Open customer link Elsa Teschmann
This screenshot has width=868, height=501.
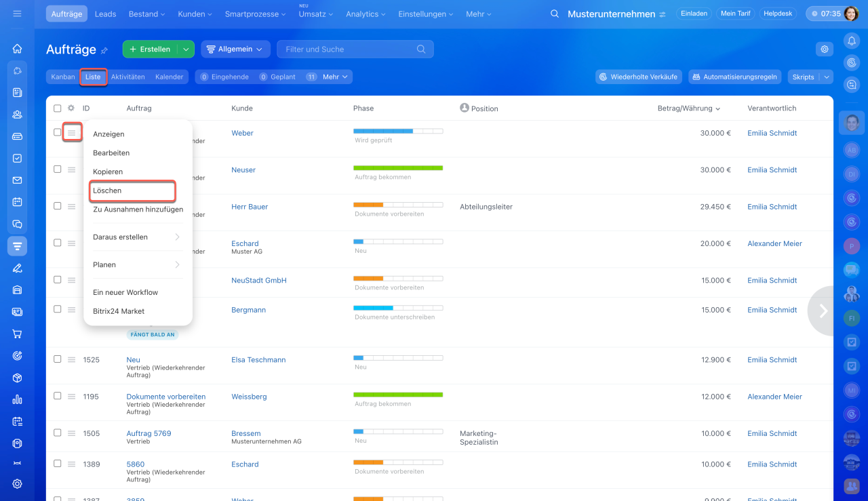pos(258,360)
